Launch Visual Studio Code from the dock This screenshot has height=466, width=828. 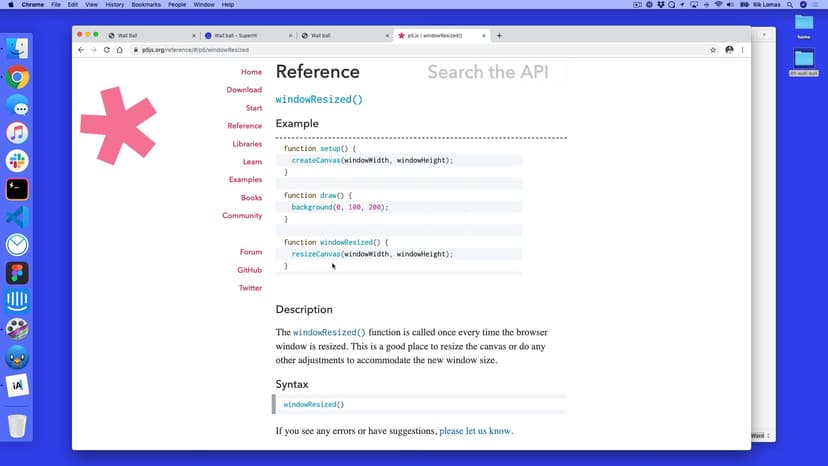coord(17,216)
